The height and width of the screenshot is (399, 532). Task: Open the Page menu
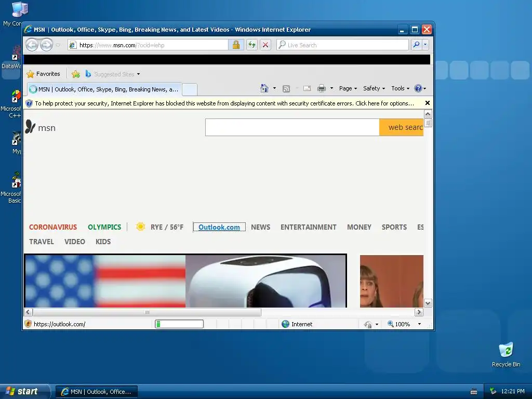point(348,88)
